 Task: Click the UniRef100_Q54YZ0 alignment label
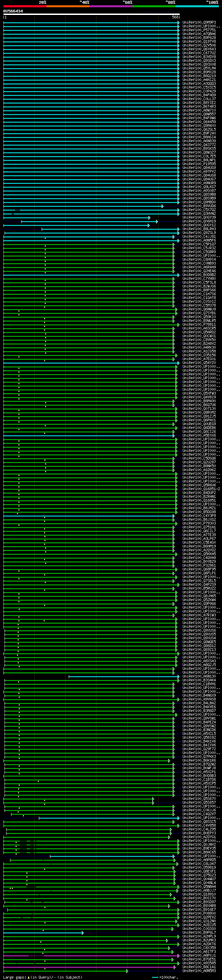pyautogui.click(x=199, y=363)
